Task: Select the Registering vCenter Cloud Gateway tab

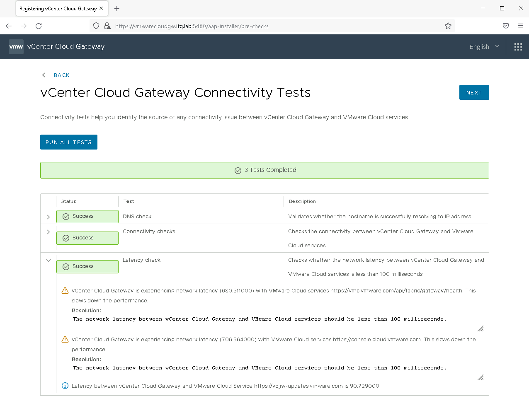Action: coord(58,8)
